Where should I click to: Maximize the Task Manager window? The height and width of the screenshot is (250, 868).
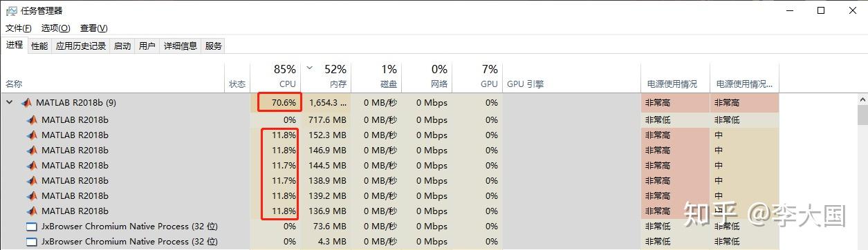820,10
